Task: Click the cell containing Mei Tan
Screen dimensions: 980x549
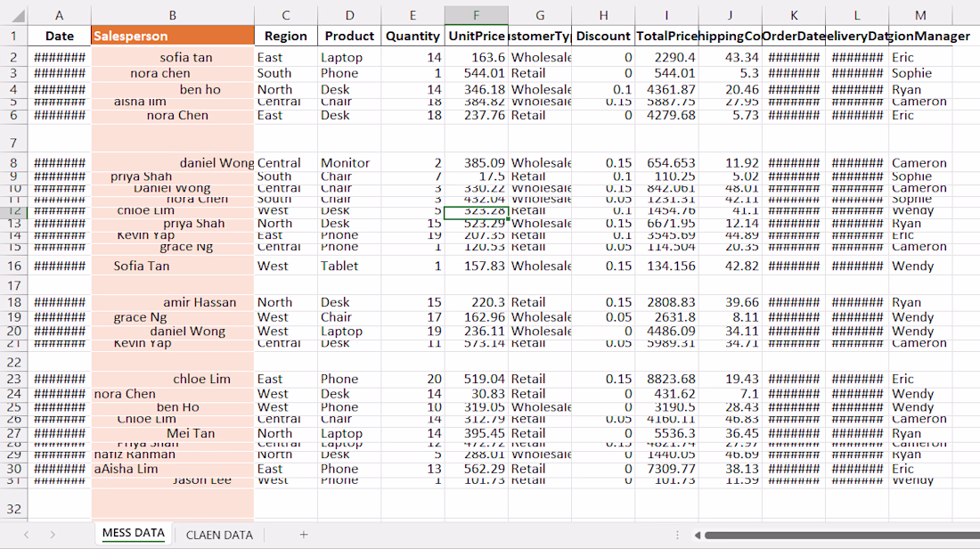Action: point(173,433)
